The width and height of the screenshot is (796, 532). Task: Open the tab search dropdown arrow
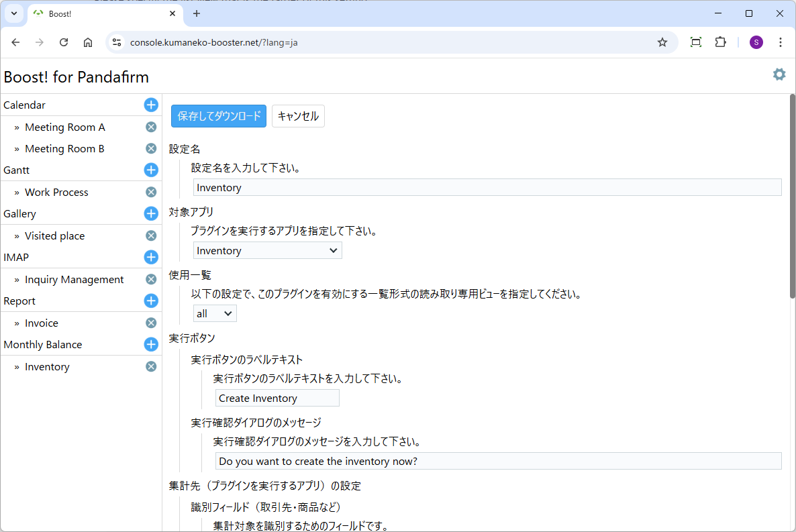pyautogui.click(x=14, y=13)
